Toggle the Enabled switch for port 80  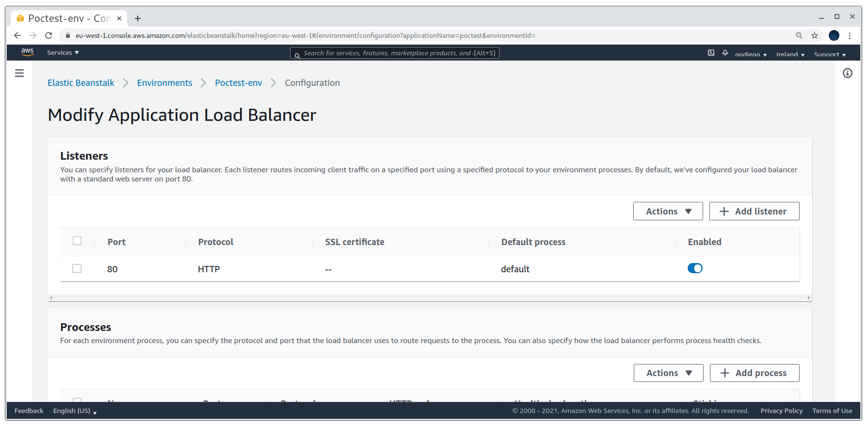coord(695,268)
